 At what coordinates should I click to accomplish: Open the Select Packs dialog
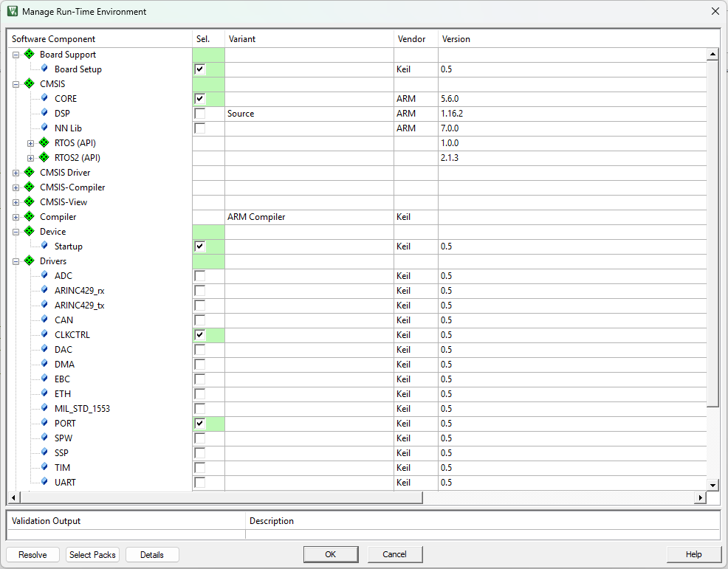pyautogui.click(x=92, y=554)
